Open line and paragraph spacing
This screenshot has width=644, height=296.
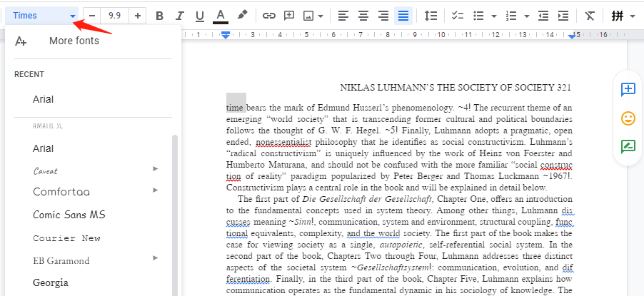click(431, 16)
